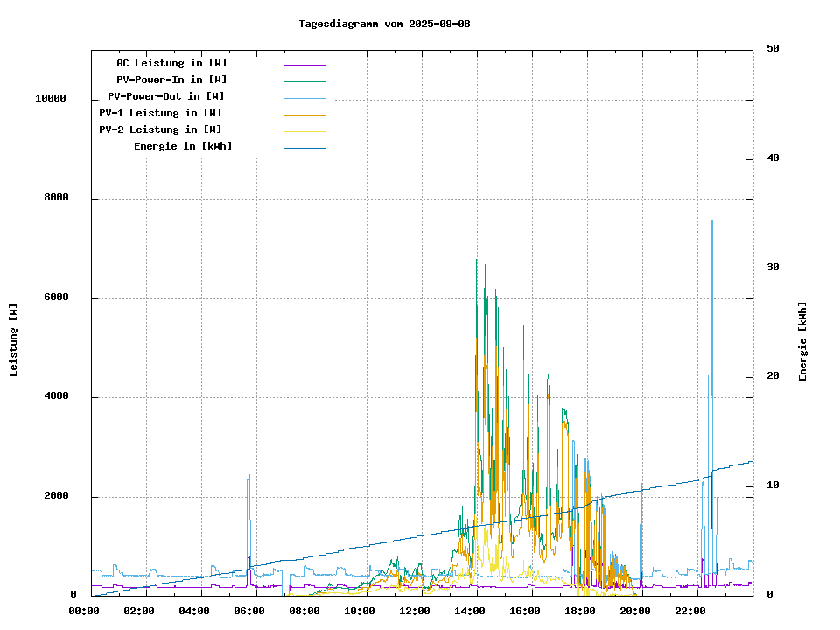The height and width of the screenshot is (630, 840).
Task: Select the PV-2 Leistung legend label
Action: point(160,129)
